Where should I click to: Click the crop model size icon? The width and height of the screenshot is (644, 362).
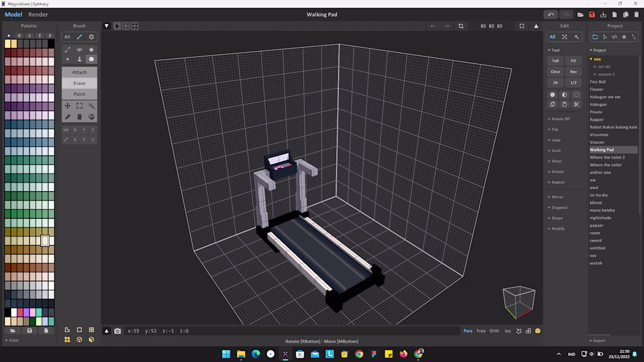pyautogui.click(x=461, y=26)
